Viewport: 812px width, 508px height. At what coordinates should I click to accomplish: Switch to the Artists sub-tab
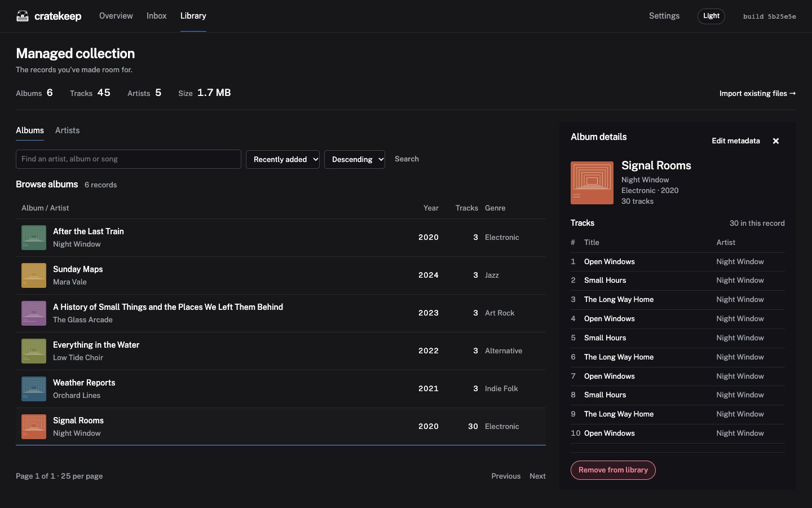tap(68, 130)
